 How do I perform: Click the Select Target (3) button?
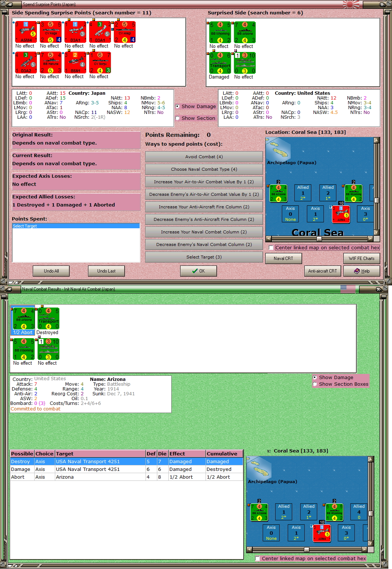click(204, 257)
